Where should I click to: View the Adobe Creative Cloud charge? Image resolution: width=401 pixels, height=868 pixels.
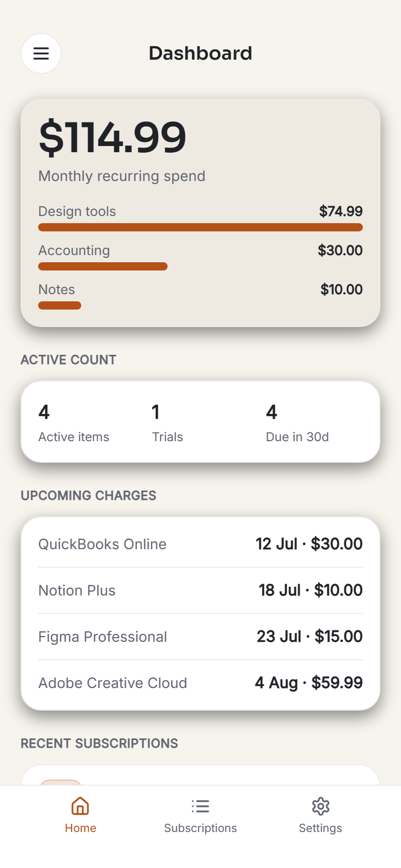(200, 683)
